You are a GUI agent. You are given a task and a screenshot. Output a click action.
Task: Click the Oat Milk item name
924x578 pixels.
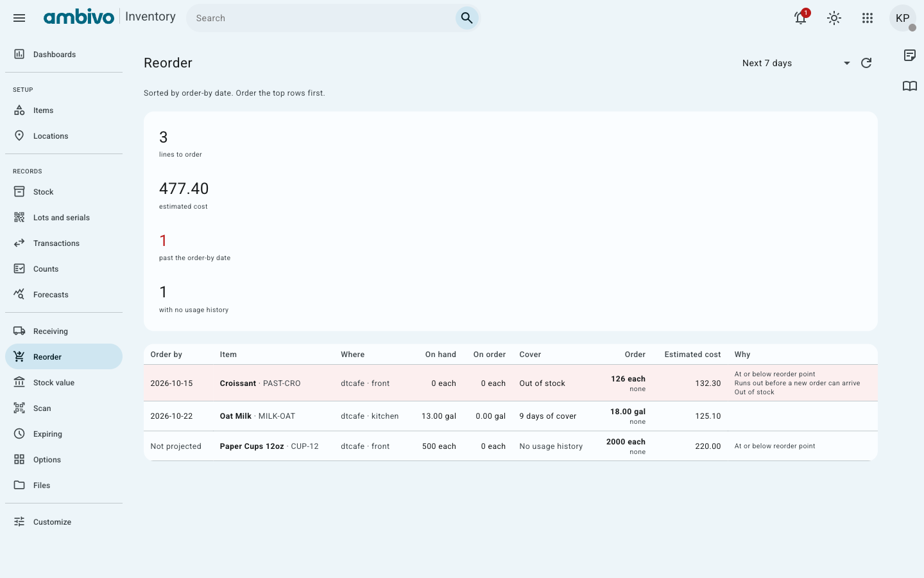[x=235, y=416]
